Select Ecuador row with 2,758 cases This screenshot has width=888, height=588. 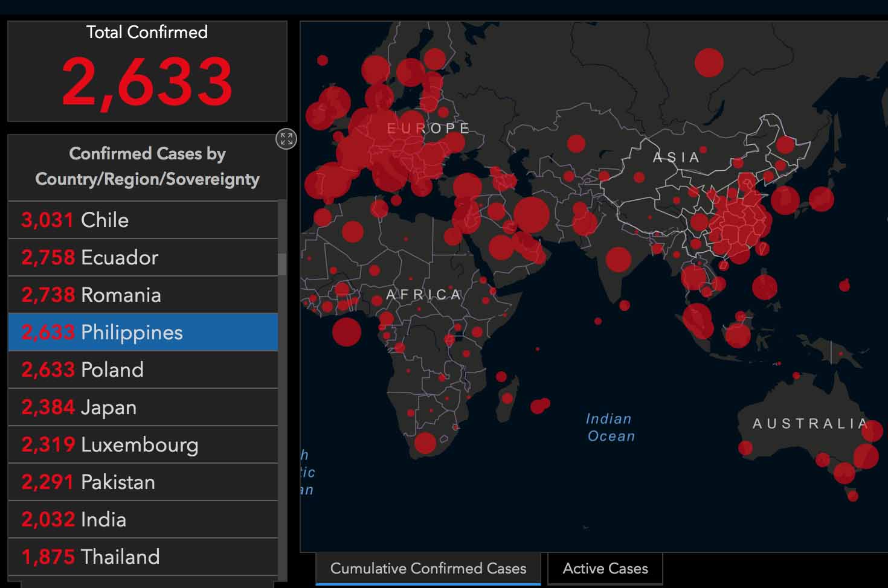point(143,257)
